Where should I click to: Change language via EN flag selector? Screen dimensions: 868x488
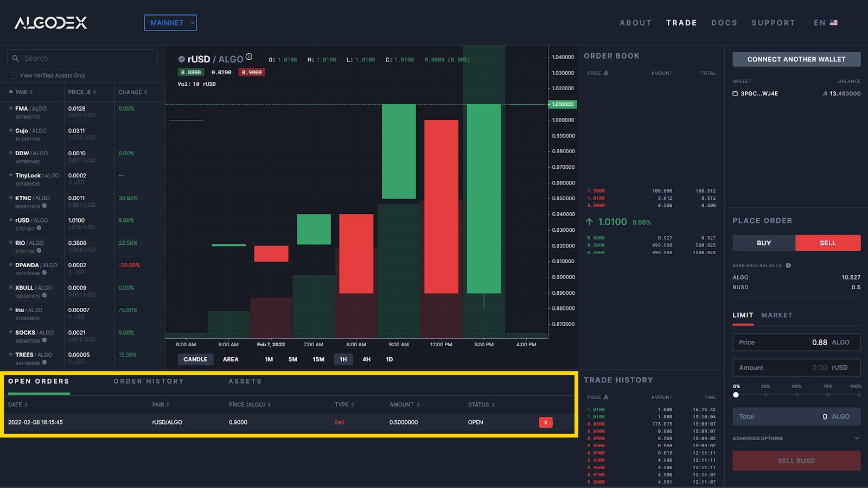click(825, 23)
